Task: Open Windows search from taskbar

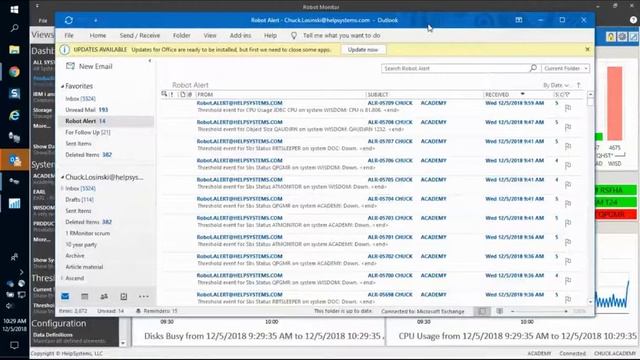Action: (14, 28)
